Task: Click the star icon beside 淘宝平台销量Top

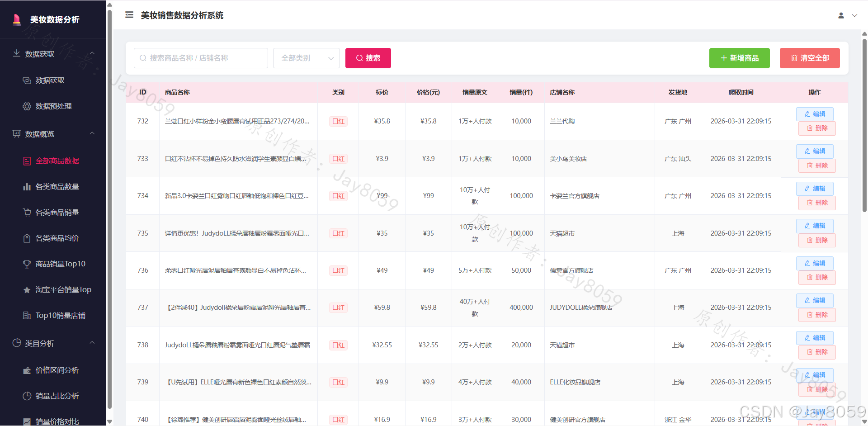Action: click(x=27, y=290)
